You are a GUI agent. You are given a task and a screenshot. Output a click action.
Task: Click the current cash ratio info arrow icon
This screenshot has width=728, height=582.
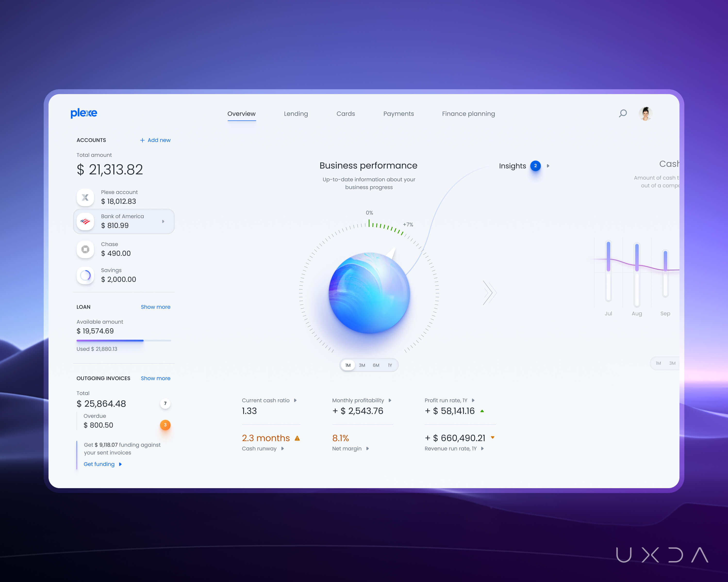coord(297,400)
